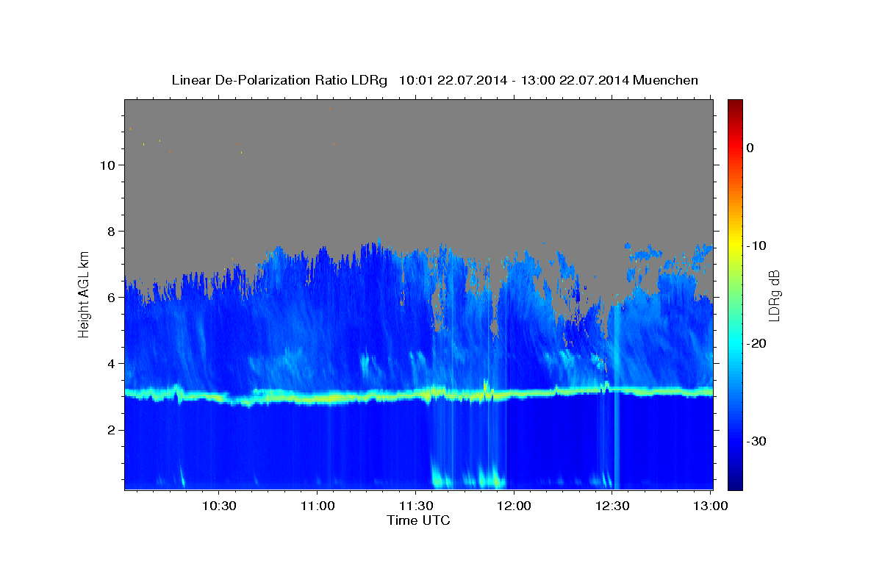The height and width of the screenshot is (588, 882).
Task: Click the cyan precipitation streak near ground at 11:40
Action: (442, 478)
